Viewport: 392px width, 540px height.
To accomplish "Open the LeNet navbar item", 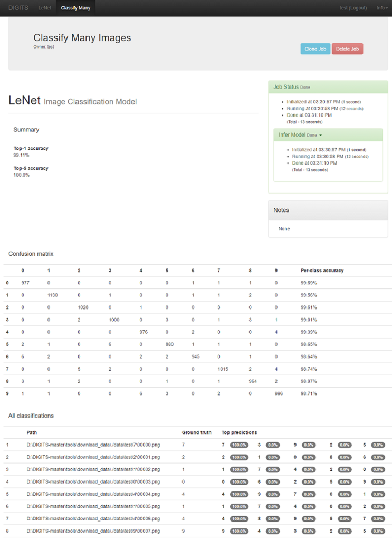I will coord(45,8).
